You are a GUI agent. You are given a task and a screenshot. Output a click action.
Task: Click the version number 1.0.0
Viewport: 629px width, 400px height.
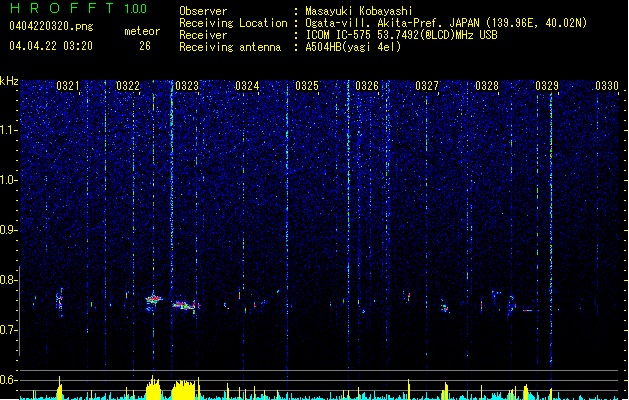coord(135,9)
